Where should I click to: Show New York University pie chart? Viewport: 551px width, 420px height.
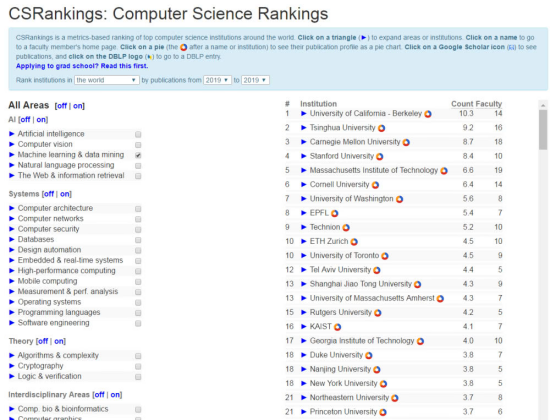tap(383, 384)
